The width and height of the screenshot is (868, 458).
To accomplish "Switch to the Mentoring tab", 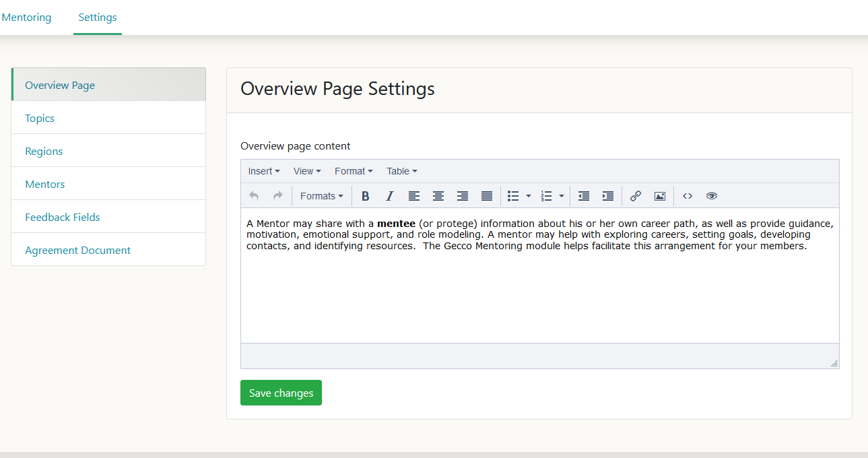I will [26, 17].
